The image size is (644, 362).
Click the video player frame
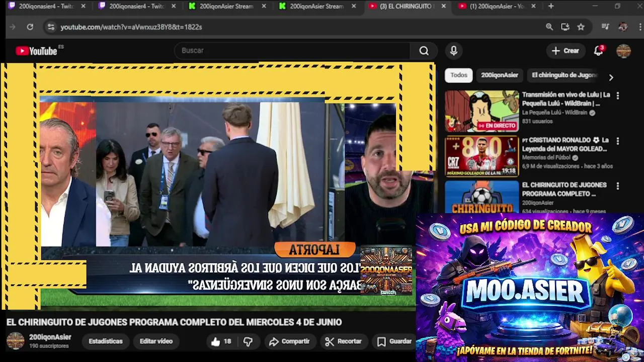(217, 186)
